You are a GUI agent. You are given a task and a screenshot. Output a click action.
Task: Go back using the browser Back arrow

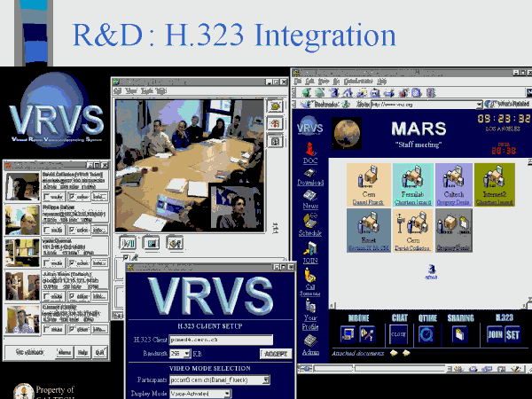[307, 92]
